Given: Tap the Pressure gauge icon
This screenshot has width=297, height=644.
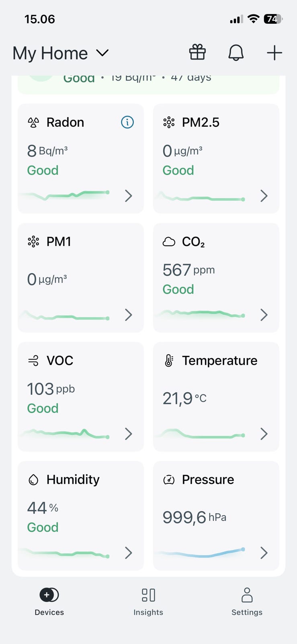Looking at the screenshot, I should (169, 480).
